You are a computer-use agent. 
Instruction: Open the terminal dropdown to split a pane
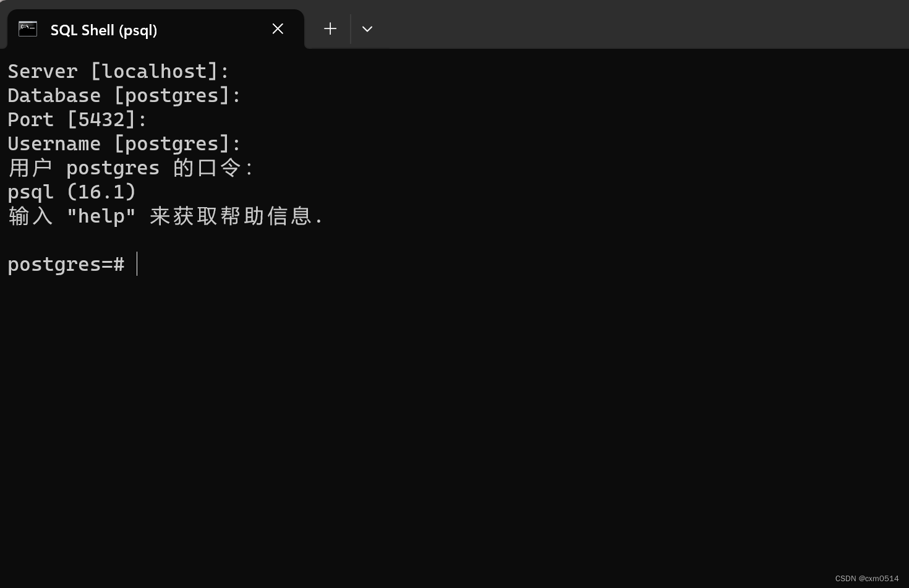coord(367,28)
